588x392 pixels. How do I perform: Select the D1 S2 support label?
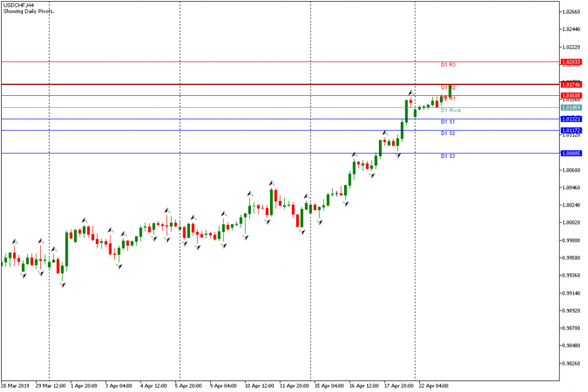[x=448, y=133]
